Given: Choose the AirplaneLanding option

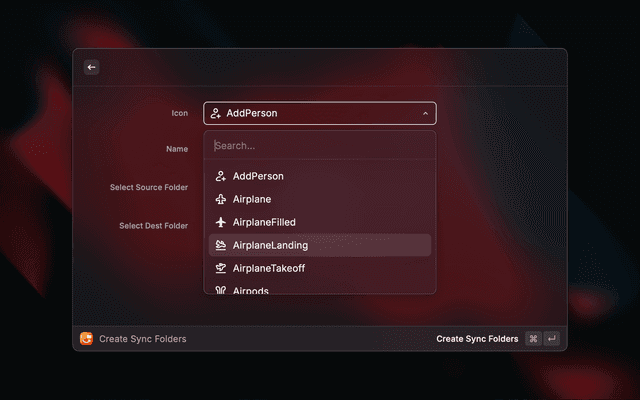Looking at the screenshot, I should click(x=270, y=245).
